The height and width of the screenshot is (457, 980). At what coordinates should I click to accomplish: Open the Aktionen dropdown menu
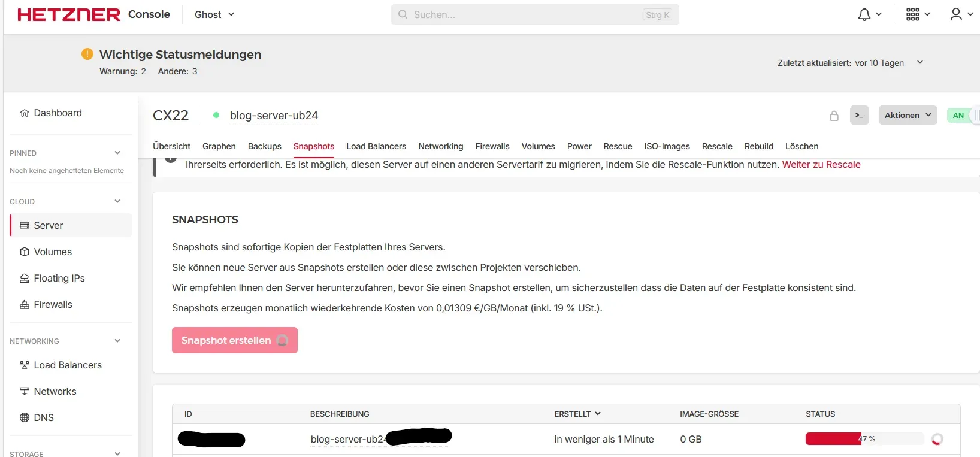(x=908, y=116)
